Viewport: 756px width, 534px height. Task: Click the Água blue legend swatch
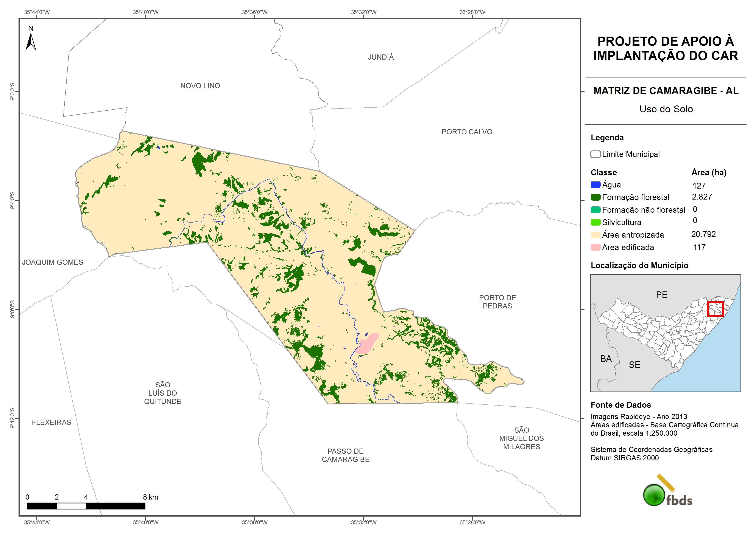[x=595, y=185]
